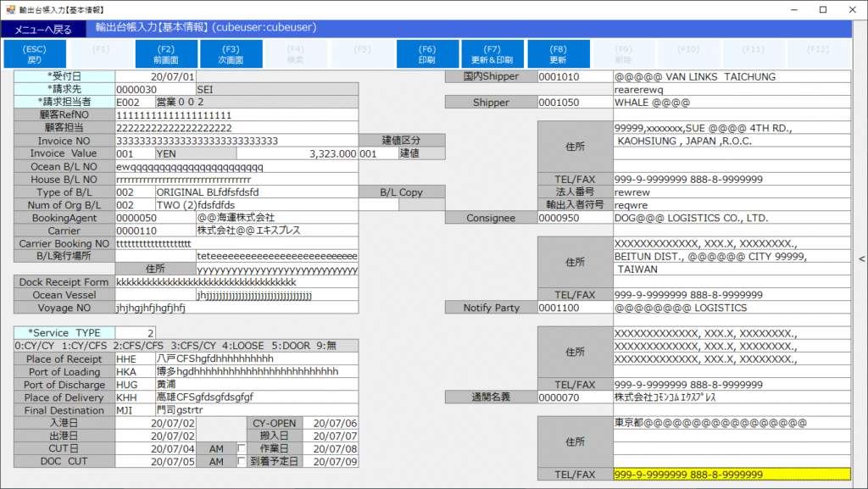Go to previous screen with (F2) 前画面
Screen dimensions: 868x489
pos(166,54)
